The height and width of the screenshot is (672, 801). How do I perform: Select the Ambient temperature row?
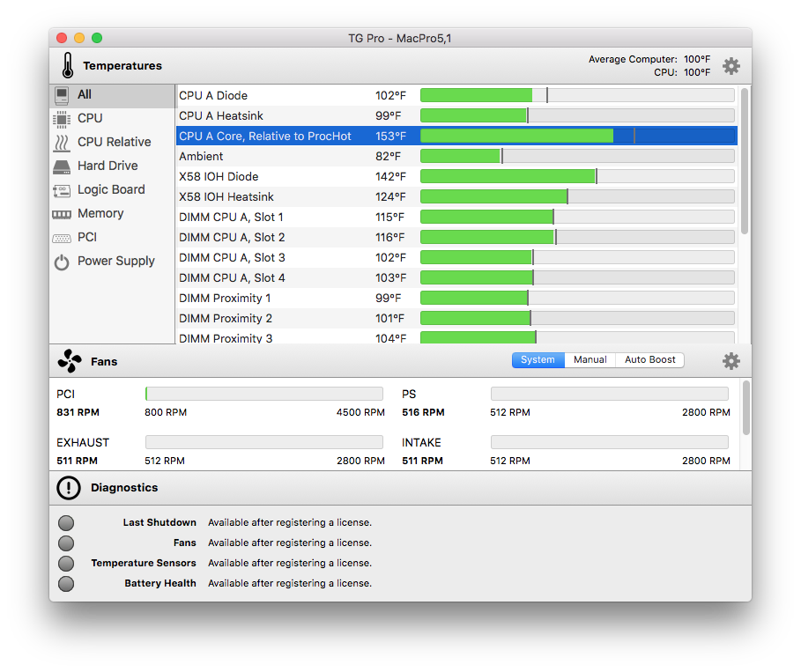(x=457, y=156)
